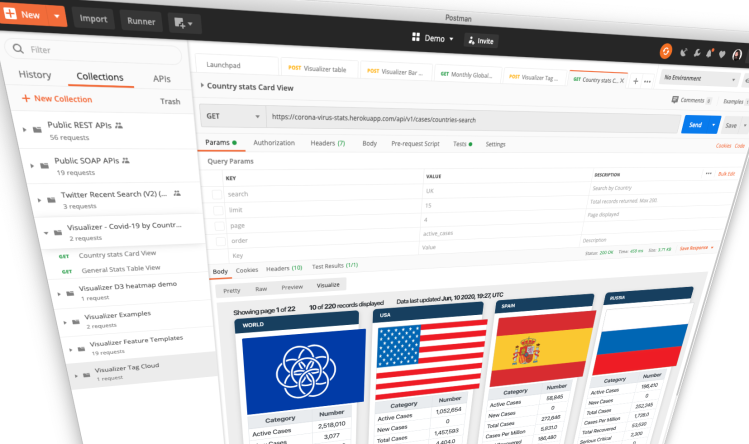Viewport: 749px width, 444px height.
Task: Expand the Visualizer Tag Cloud collection
Action: [x=76, y=376]
